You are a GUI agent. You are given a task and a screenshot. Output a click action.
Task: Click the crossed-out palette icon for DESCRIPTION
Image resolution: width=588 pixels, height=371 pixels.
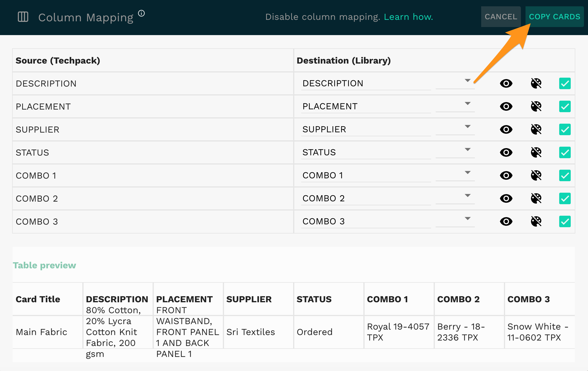[536, 83]
